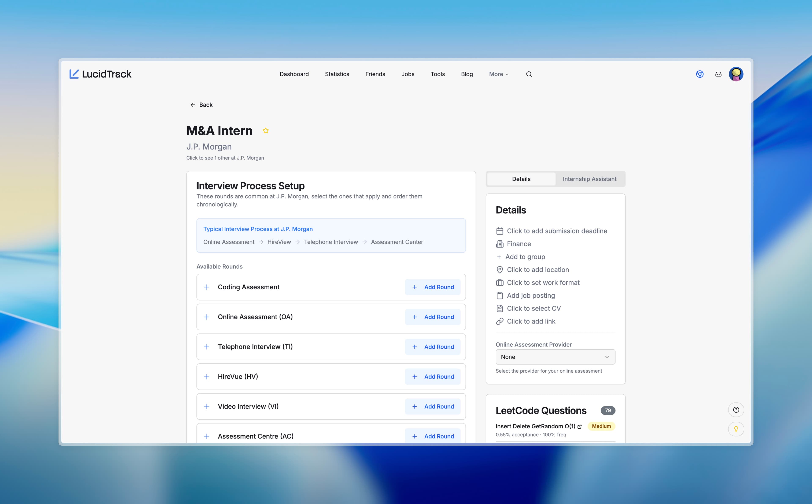Screen dimensions: 812x504
Task: Click the inbox icon in the top right
Action: tap(718, 74)
